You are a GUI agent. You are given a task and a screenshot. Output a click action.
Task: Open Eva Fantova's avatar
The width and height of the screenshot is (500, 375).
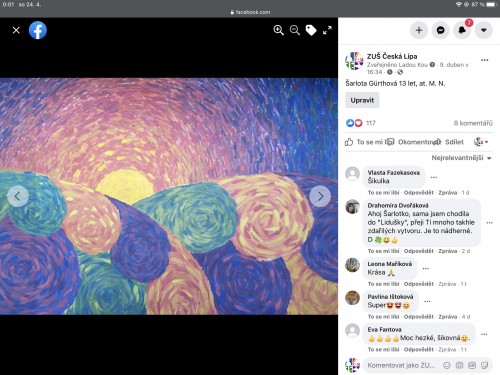pos(352,331)
